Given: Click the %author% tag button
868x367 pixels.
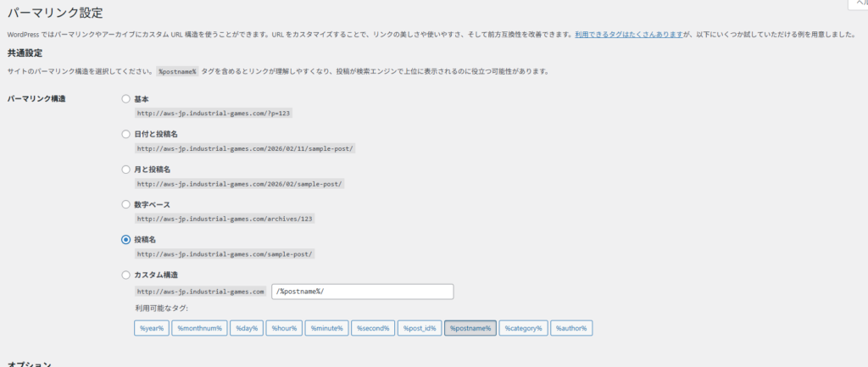Looking at the screenshot, I should [x=573, y=328].
